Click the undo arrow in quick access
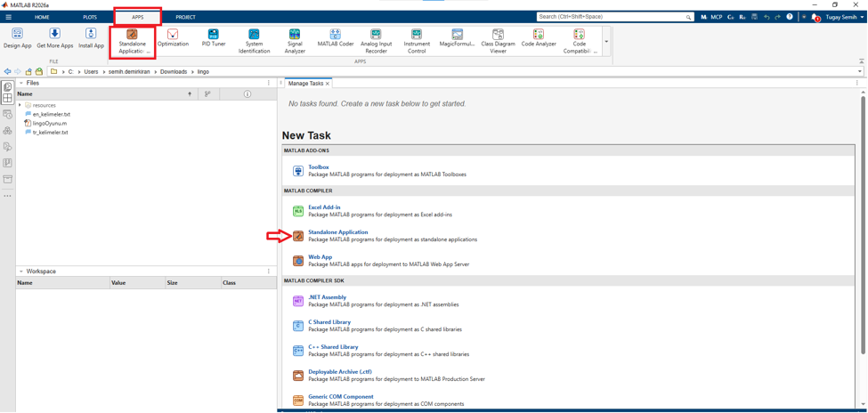 pos(767,17)
